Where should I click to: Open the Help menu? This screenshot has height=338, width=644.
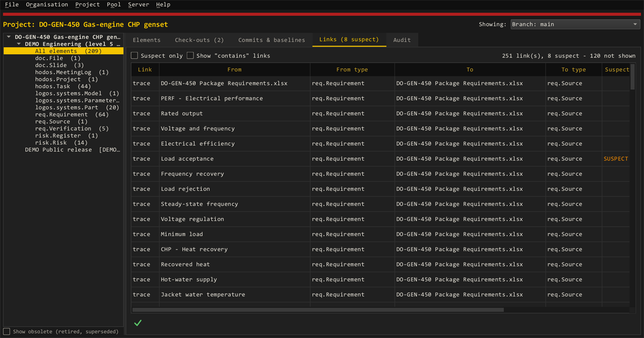[x=163, y=5]
